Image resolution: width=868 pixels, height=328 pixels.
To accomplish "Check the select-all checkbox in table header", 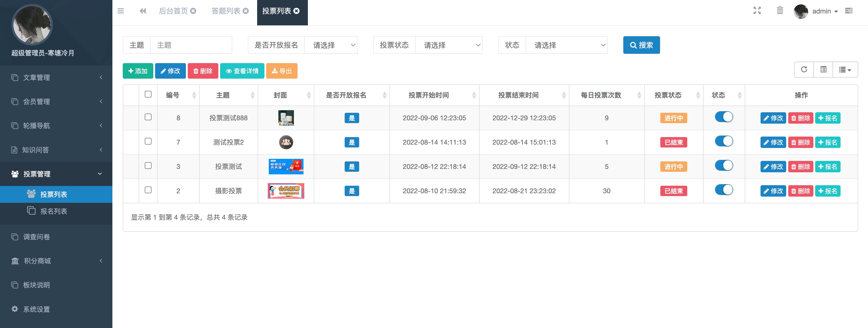I will tap(148, 94).
